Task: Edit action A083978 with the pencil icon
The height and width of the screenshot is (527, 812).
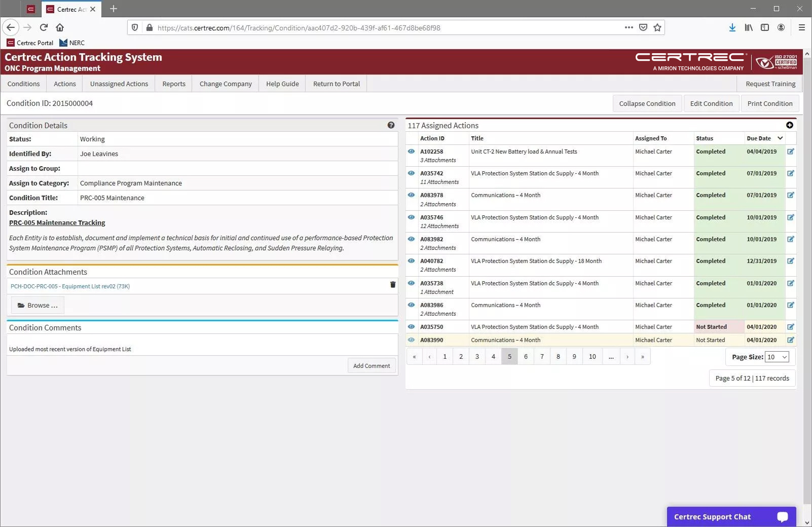Action: pyautogui.click(x=790, y=195)
